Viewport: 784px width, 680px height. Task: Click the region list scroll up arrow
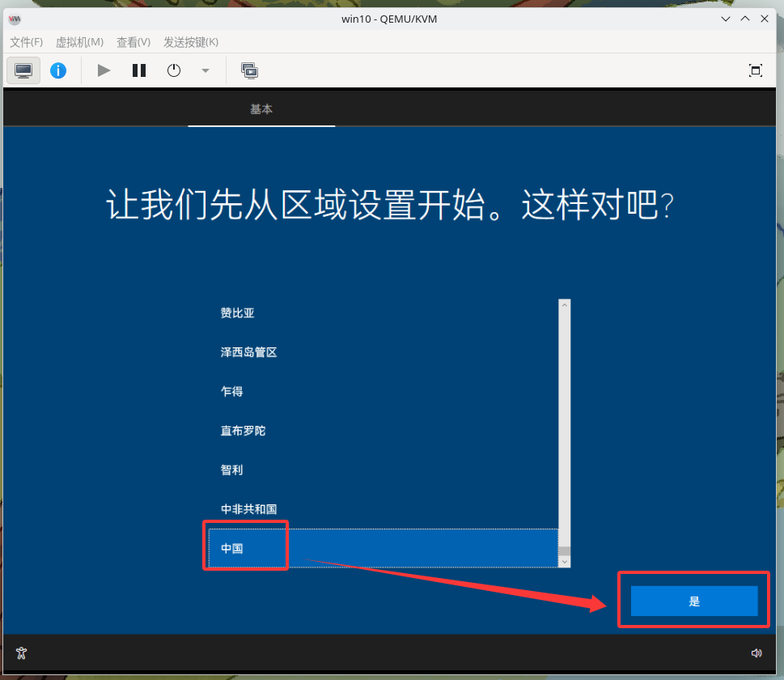click(565, 304)
